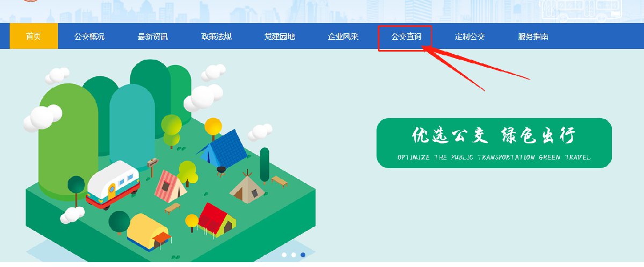Select first carousel indicator dot
The width and height of the screenshot is (644, 267).
click(284, 255)
